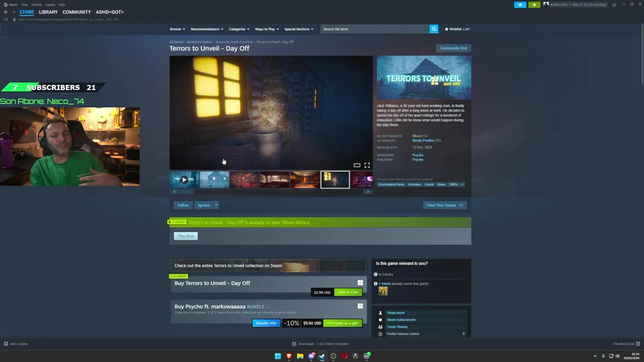The width and height of the screenshot is (644, 362).
Task: Click the blue magnifier search button
Action: [434, 29]
